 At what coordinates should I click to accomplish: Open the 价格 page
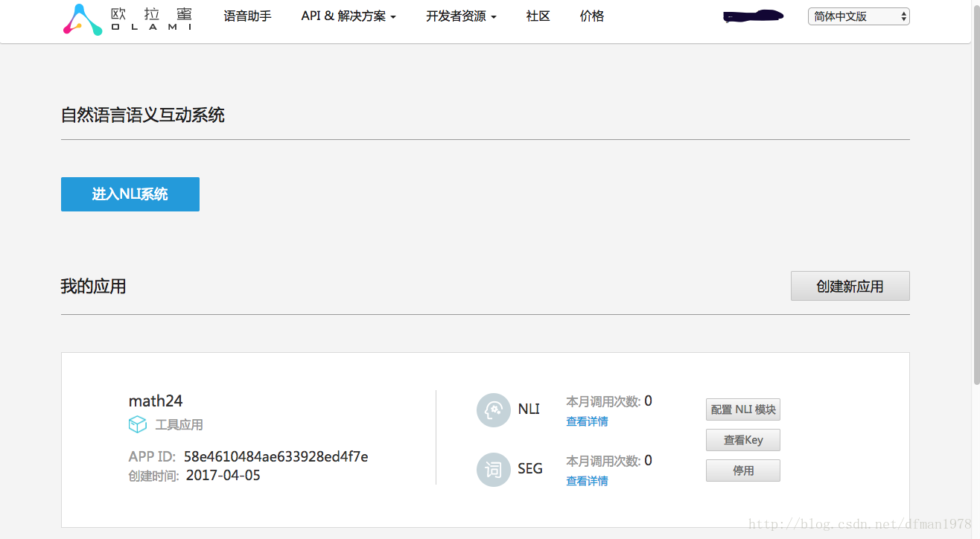pos(592,16)
